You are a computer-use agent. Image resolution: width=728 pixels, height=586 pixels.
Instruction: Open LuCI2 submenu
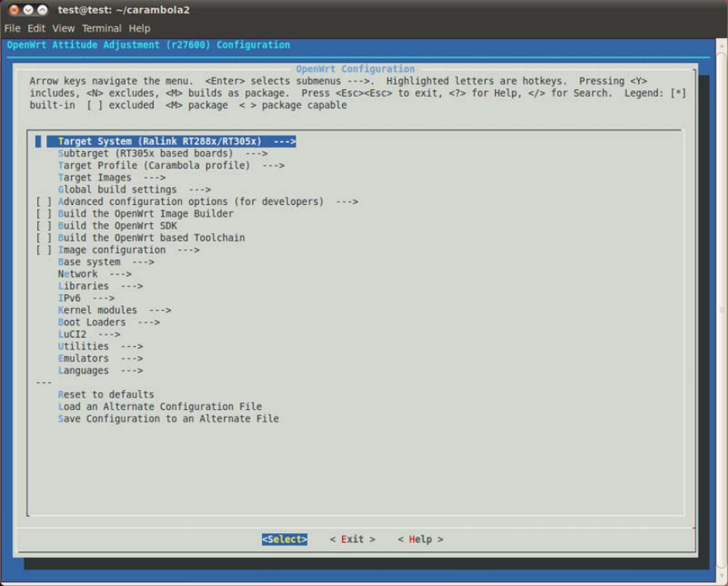tap(88, 335)
